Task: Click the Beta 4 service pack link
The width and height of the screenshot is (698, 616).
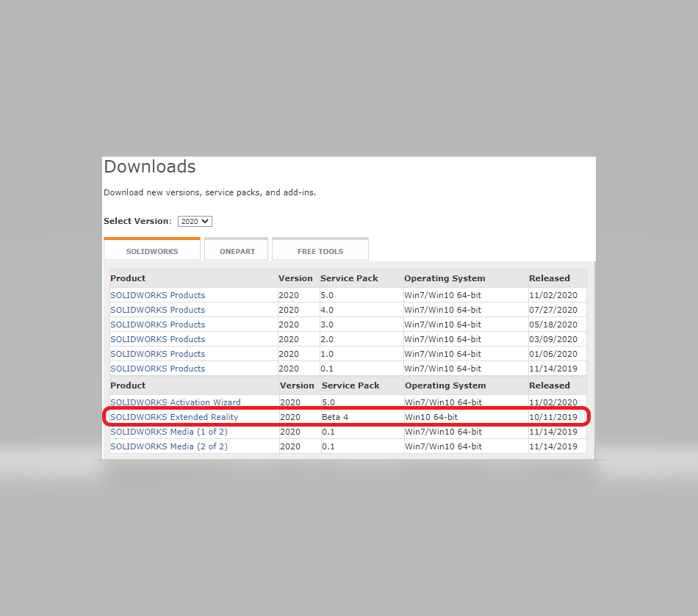Action: click(x=335, y=416)
